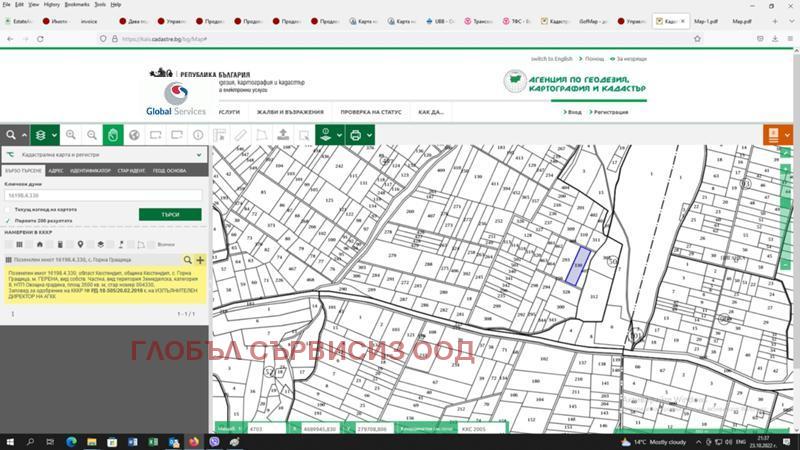Image resolution: width=800 pixels, height=450 pixels.
Task: Toggle 'Текущ изглед на картата' checkbox
Action: [8, 209]
